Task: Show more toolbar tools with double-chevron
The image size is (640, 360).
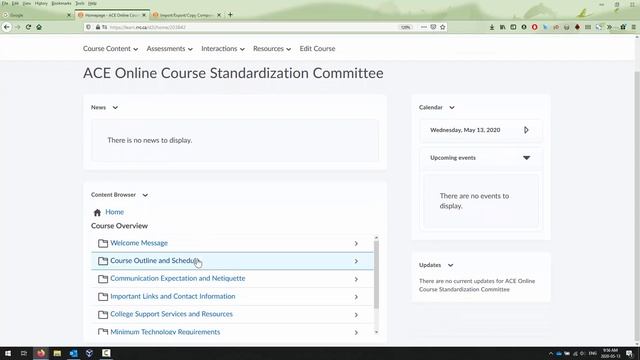Action: coord(609,27)
